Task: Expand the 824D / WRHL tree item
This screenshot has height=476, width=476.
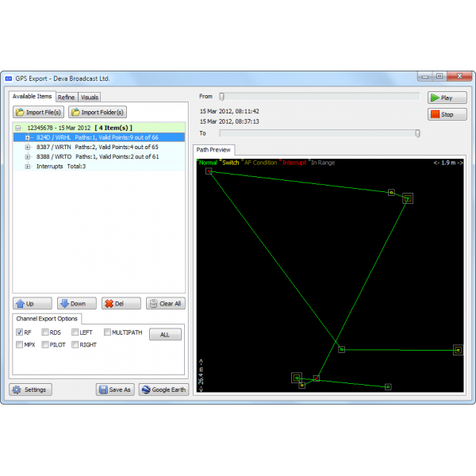Action: [28, 137]
